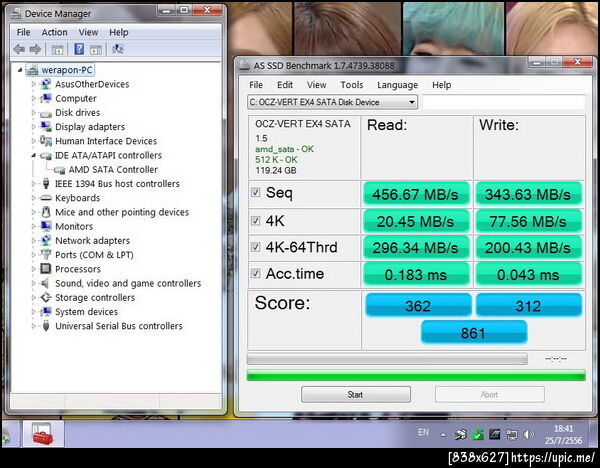Click the Acc.time write value 0.043 ms
The width and height of the screenshot is (600, 468).
(528, 274)
